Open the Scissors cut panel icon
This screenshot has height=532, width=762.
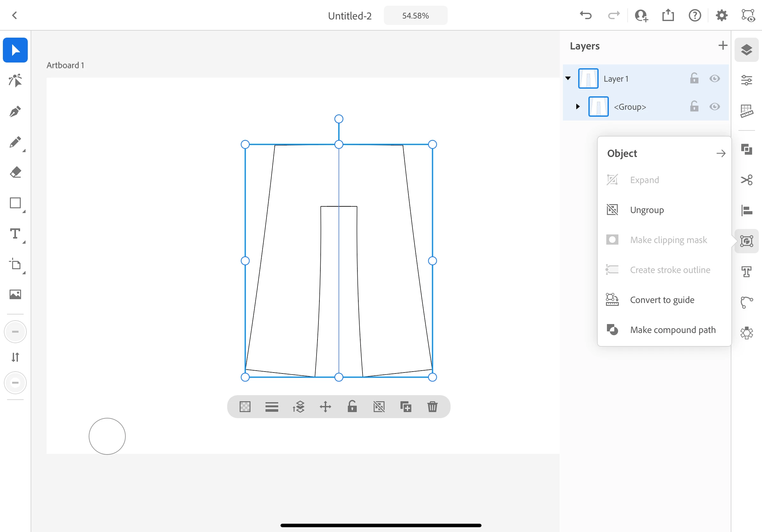(746, 180)
